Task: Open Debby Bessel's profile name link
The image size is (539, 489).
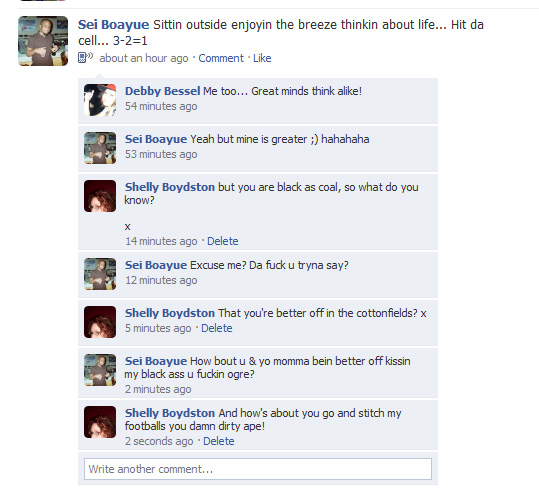Action: click(162, 91)
